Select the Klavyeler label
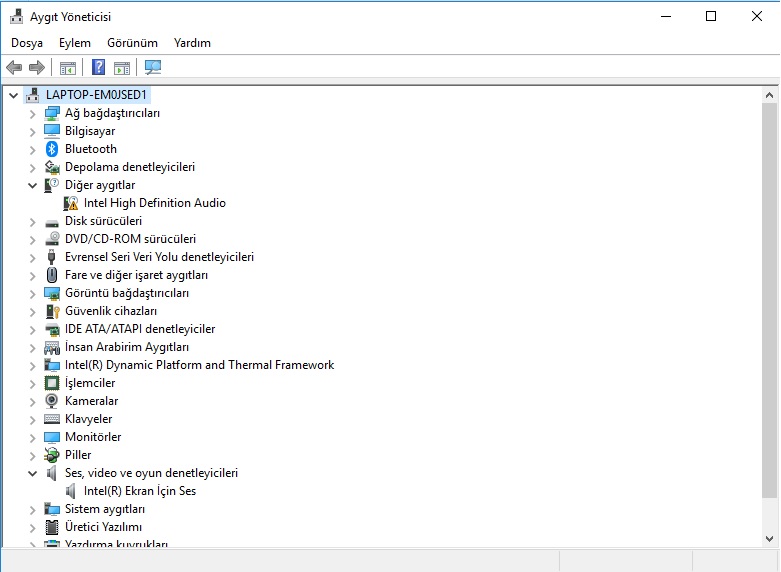Image resolution: width=781 pixels, height=572 pixels. click(89, 419)
